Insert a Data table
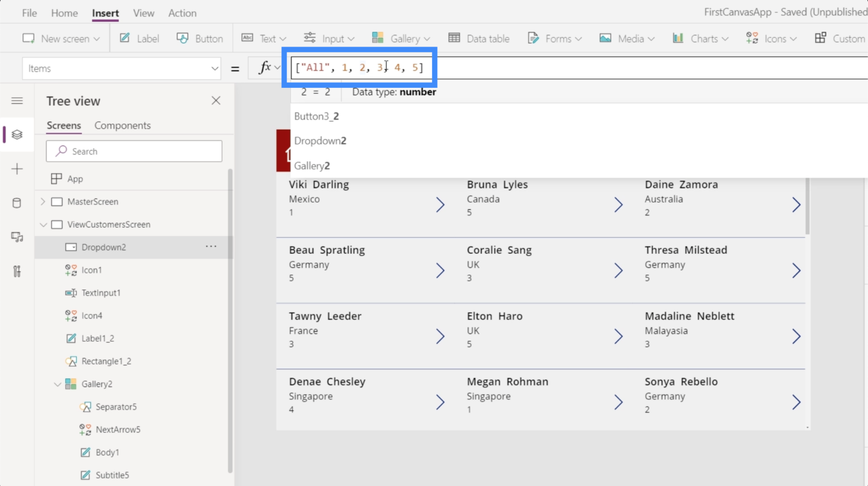 (x=479, y=38)
